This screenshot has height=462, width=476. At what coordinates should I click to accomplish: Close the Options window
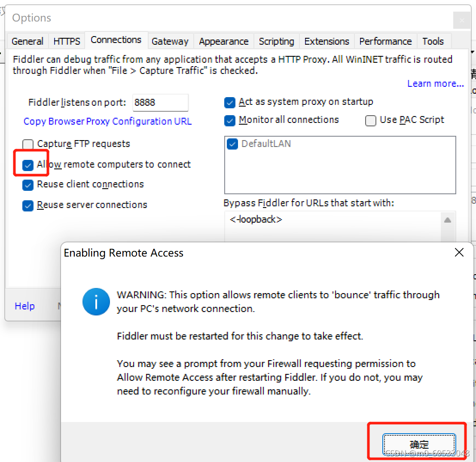pos(462,20)
